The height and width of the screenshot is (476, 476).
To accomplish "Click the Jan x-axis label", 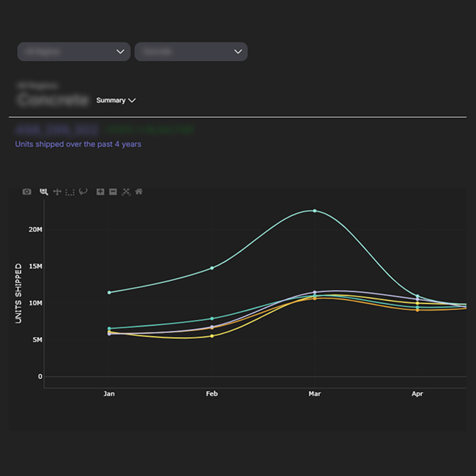I will click(109, 394).
